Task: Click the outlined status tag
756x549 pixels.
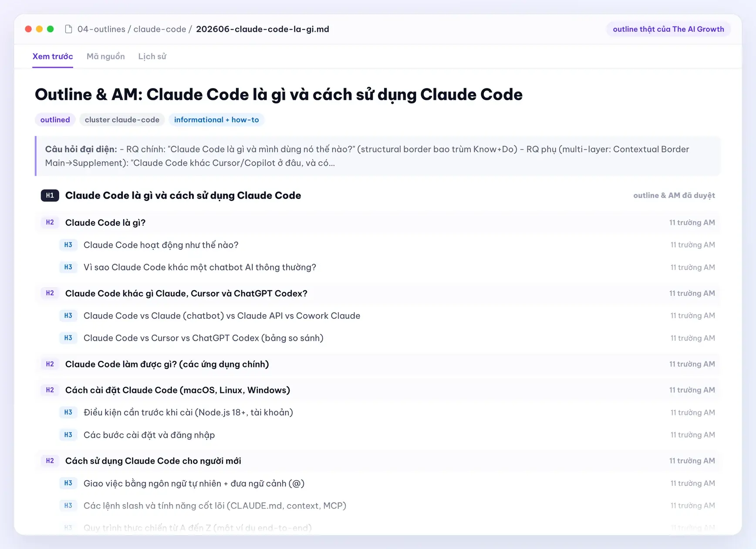Action: pyautogui.click(x=55, y=120)
